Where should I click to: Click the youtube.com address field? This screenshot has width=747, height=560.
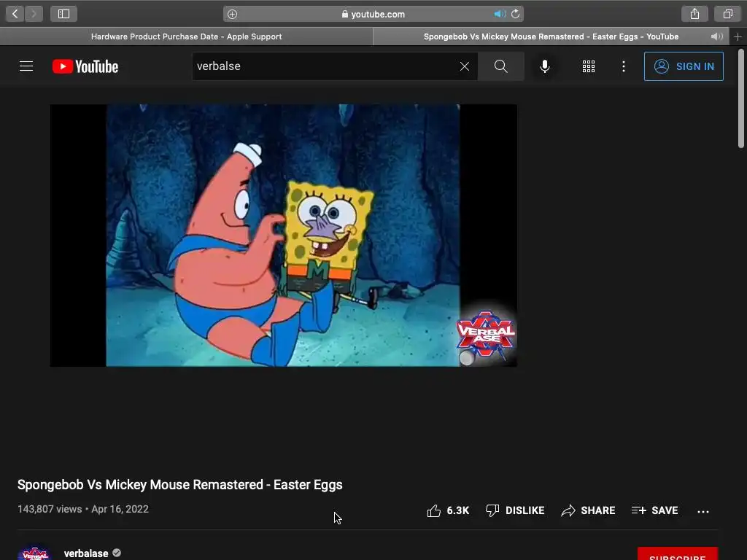373,15
